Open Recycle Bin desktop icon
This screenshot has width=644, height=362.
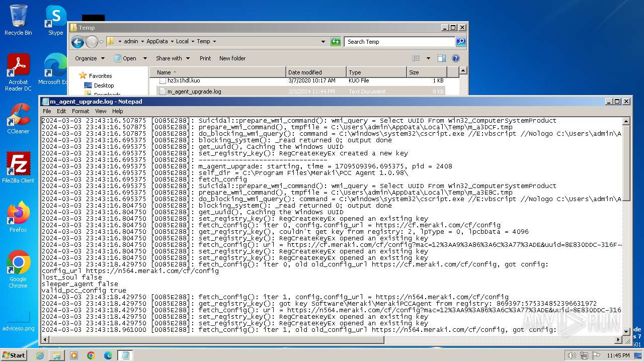point(18,20)
